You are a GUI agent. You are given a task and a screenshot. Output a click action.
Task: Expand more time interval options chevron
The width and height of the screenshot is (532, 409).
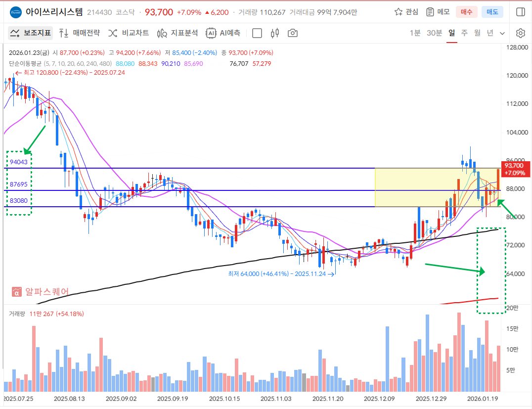pos(502,33)
